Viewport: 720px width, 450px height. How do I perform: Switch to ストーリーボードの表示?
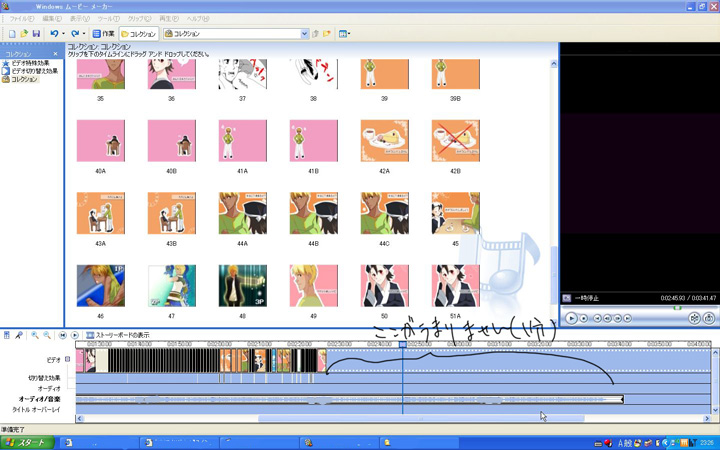pos(118,335)
